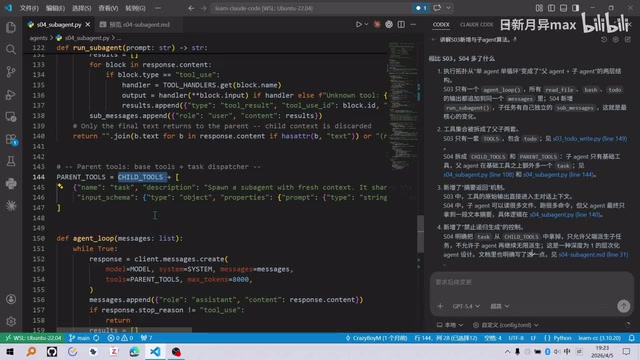Go back from the Codex conversation with the left arrow

(433, 40)
